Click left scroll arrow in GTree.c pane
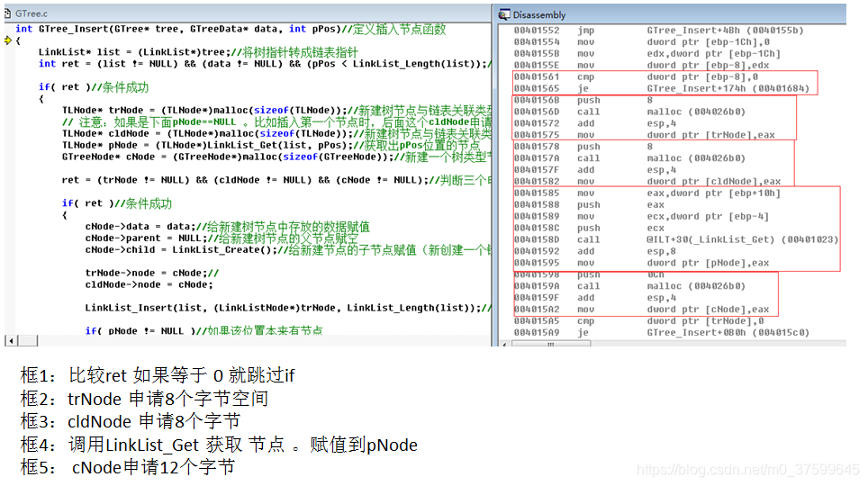The width and height of the screenshot is (868, 486). pos(11,340)
